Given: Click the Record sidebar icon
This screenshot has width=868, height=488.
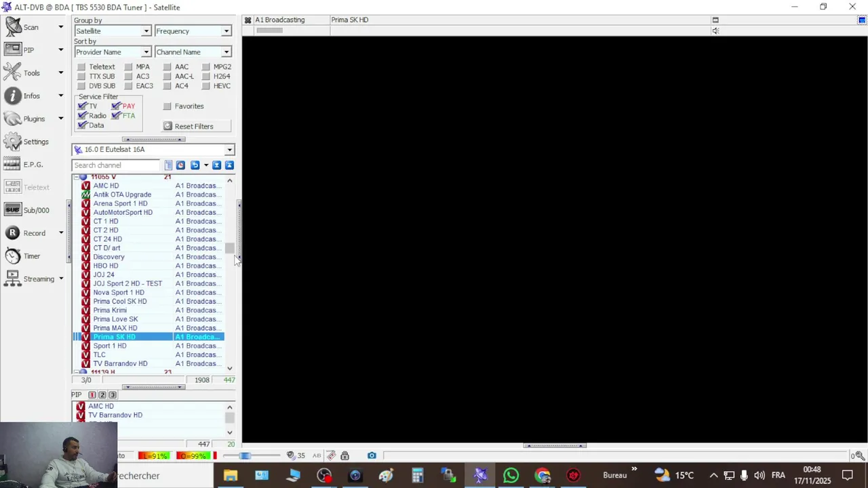Looking at the screenshot, I should (13, 233).
